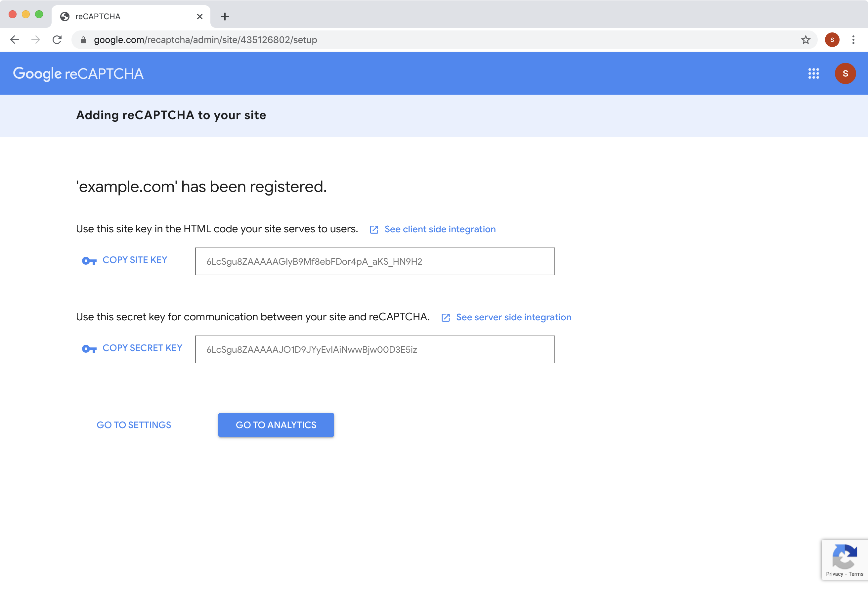The height and width of the screenshot is (589, 868).
Task: Reload the reCAPTCHA page
Action: [57, 40]
